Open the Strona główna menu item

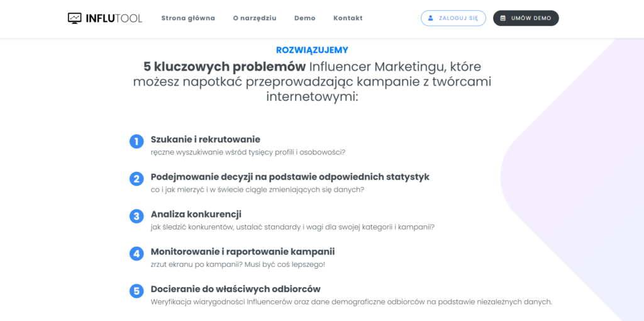click(188, 18)
